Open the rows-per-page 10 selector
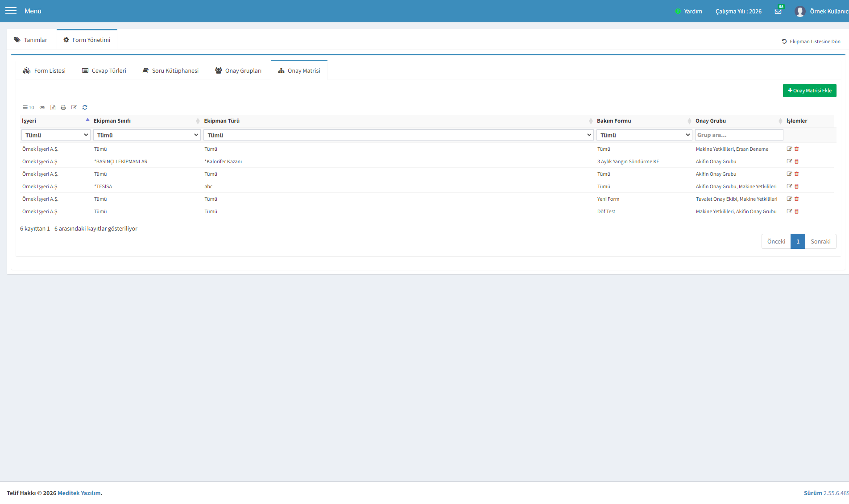The height and width of the screenshot is (504, 849). coord(29,107)
